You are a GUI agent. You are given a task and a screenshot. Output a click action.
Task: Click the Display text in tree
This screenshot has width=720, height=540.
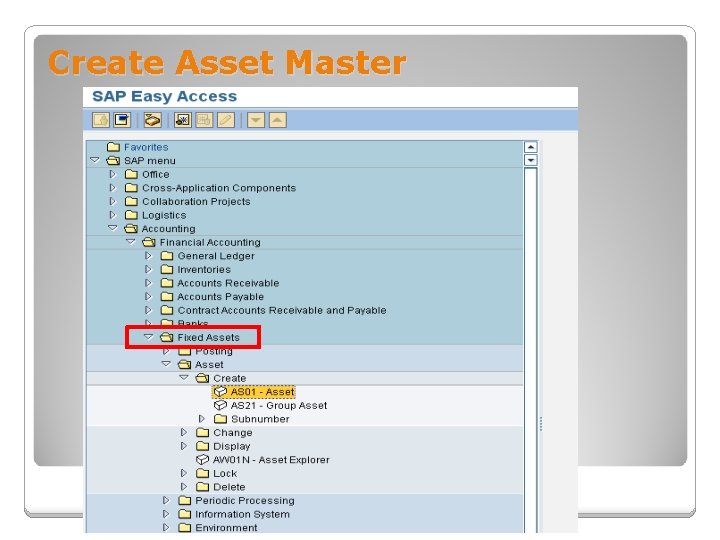(231, 446)
